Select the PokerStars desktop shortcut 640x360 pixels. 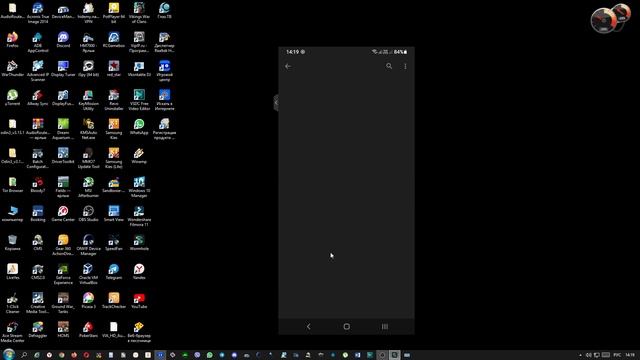(89, 330)
